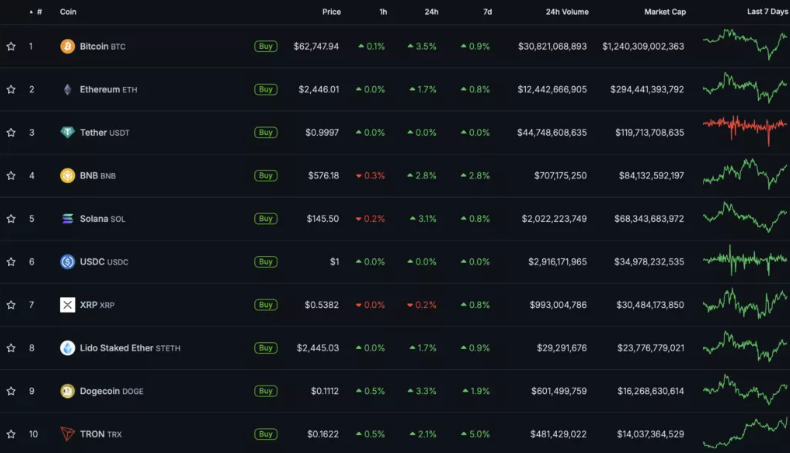Sort by 24h change column header
This screenshot has height=453, width=790.
431,12
